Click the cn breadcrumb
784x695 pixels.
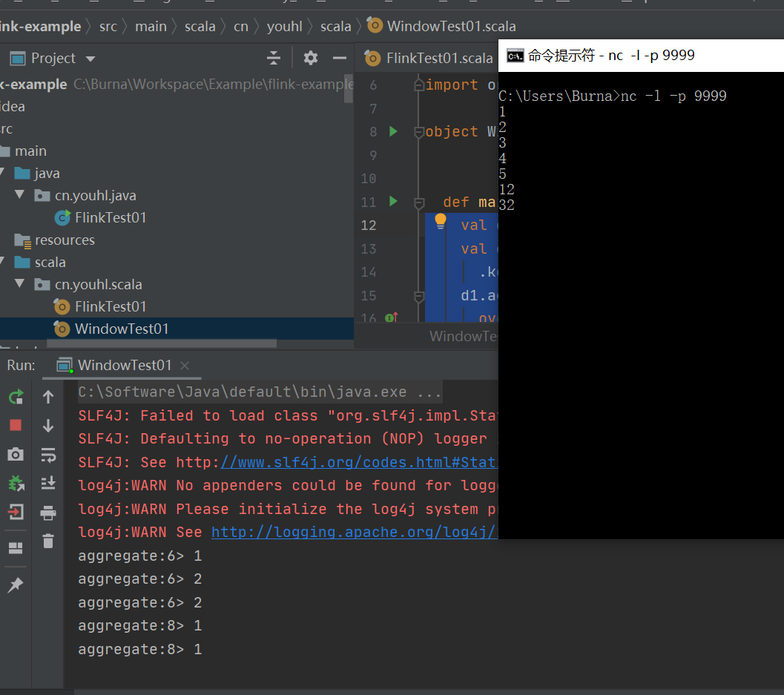click(241, 26)
